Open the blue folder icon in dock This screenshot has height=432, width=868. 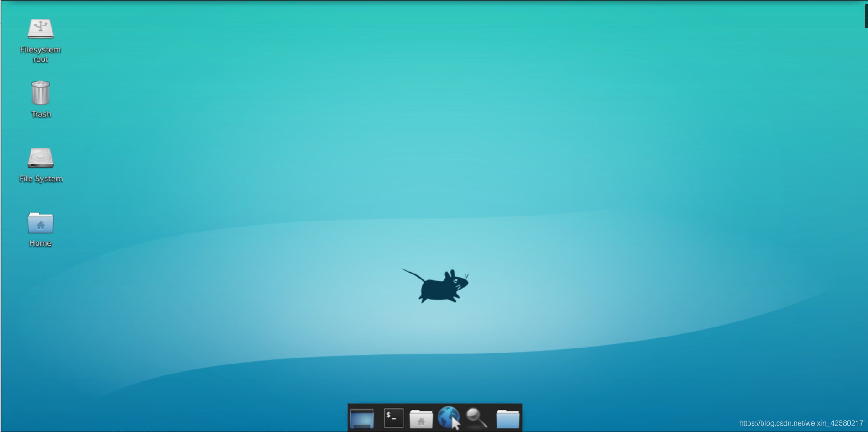point(507,418)
